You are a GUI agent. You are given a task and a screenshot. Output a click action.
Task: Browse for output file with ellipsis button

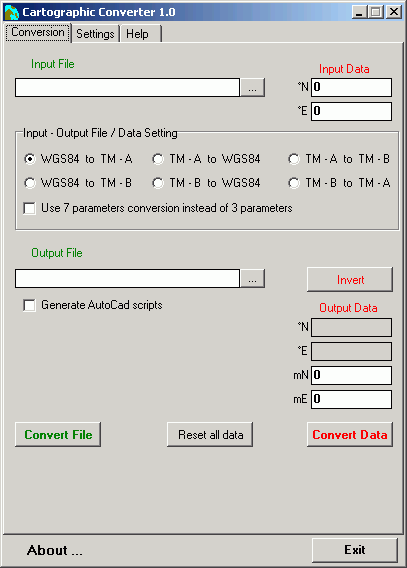point(252,278)
